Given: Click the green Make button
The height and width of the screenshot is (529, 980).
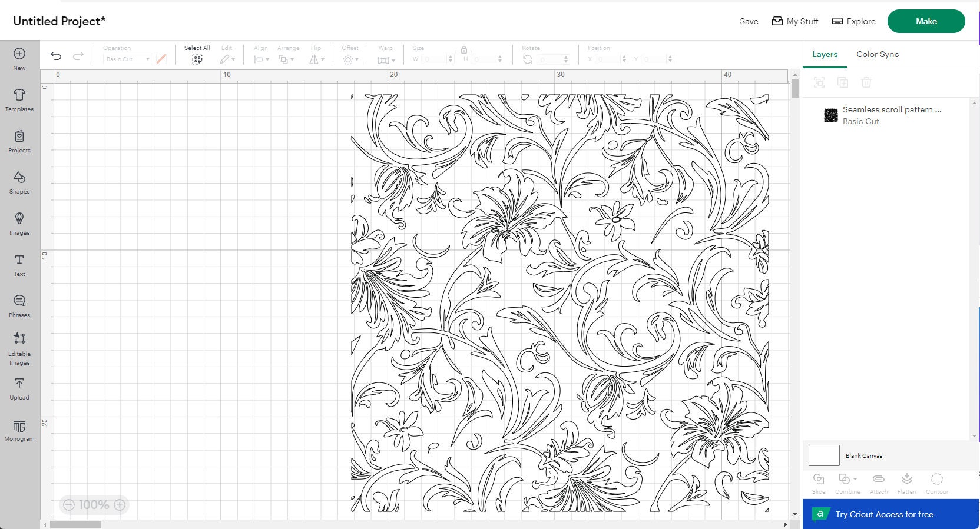Looking at the screenshot, I should coord(926,21).
